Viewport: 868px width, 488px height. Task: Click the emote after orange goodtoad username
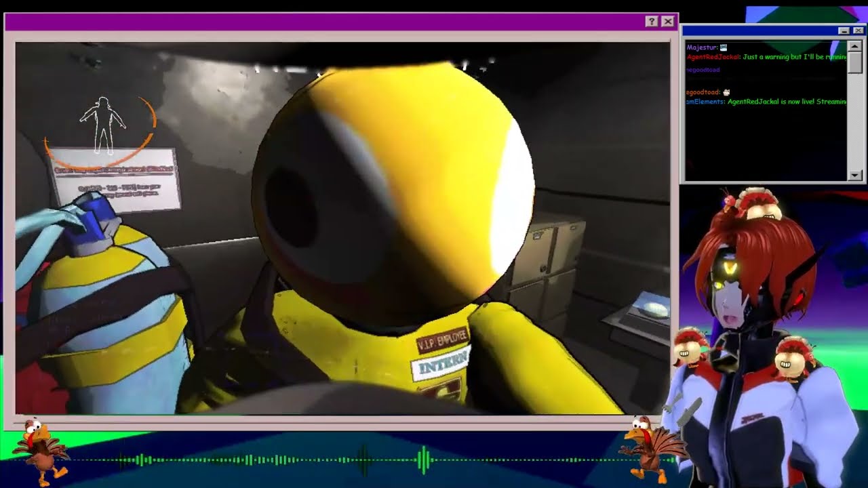click(726, 92)
